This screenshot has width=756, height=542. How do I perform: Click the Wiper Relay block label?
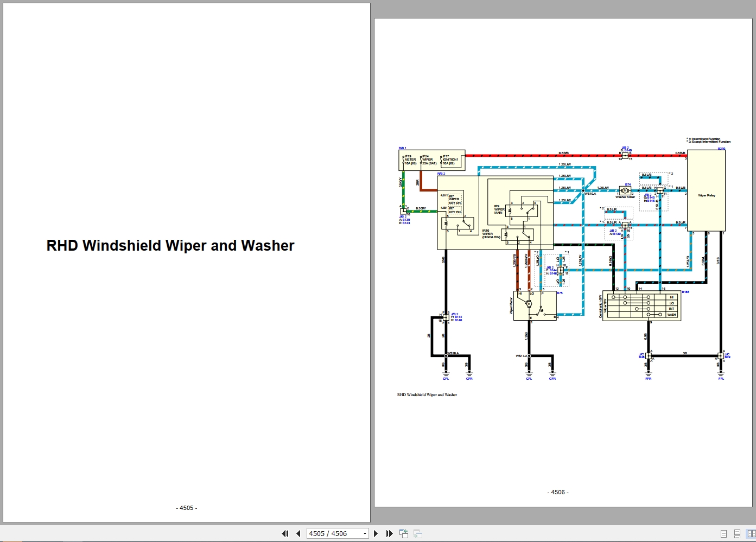pos(707,195)
